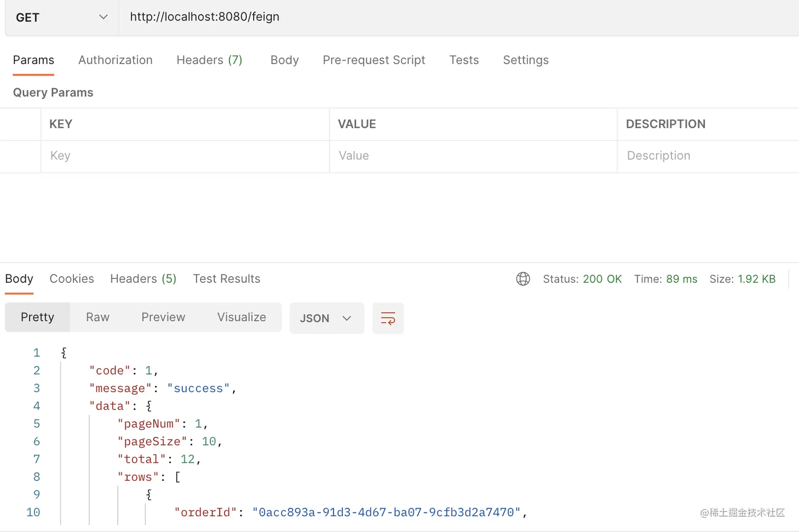
Task: Click the Description input cell
Action: 708,156
